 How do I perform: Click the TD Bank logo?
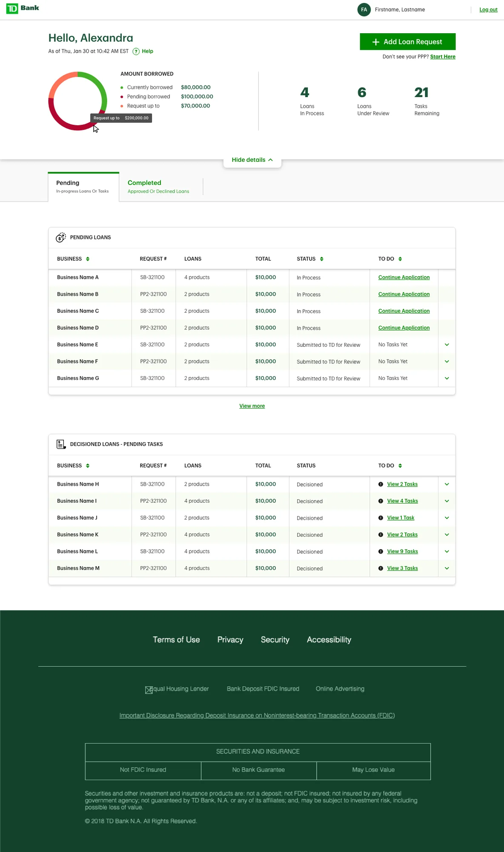23,8
